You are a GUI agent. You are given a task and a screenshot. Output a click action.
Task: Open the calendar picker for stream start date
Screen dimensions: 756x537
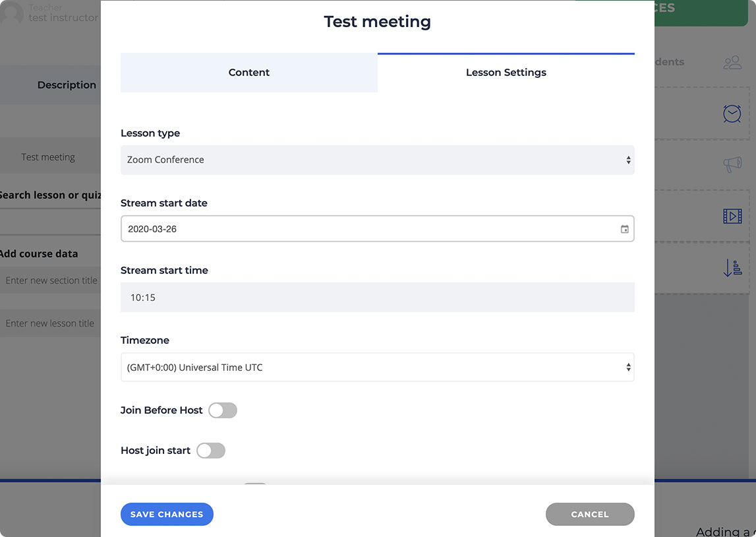tap(624, 230)
